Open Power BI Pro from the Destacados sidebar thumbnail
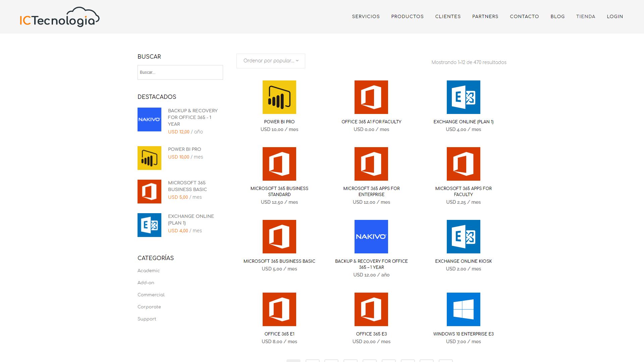Viewport: 644px width, 362px height. (x=149, y=158)
